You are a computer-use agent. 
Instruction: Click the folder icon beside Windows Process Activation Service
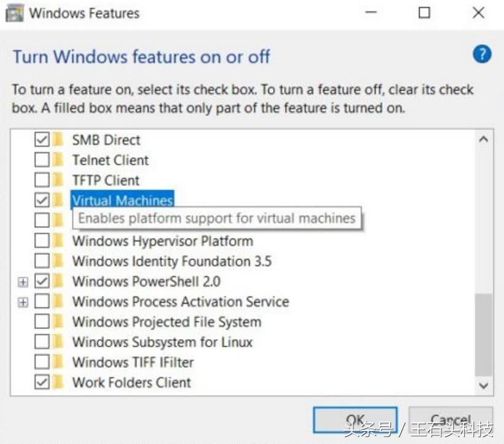[x=58, y=301]
